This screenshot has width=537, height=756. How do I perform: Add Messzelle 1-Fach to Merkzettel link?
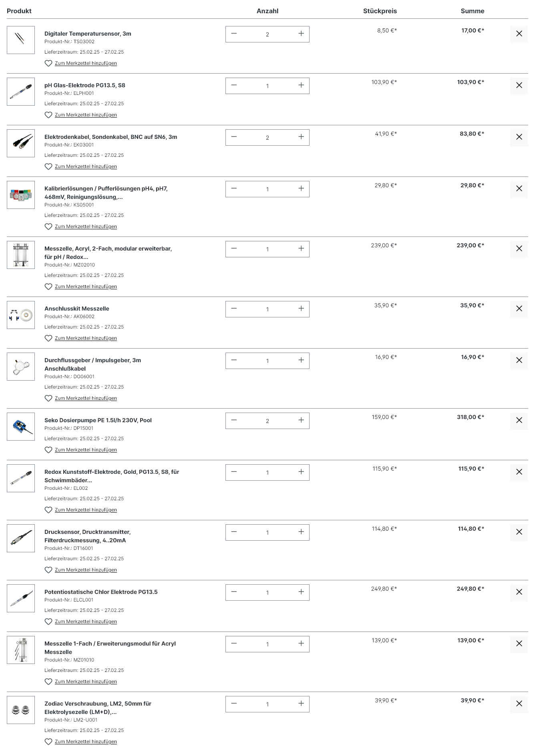(x=86, y=682)
